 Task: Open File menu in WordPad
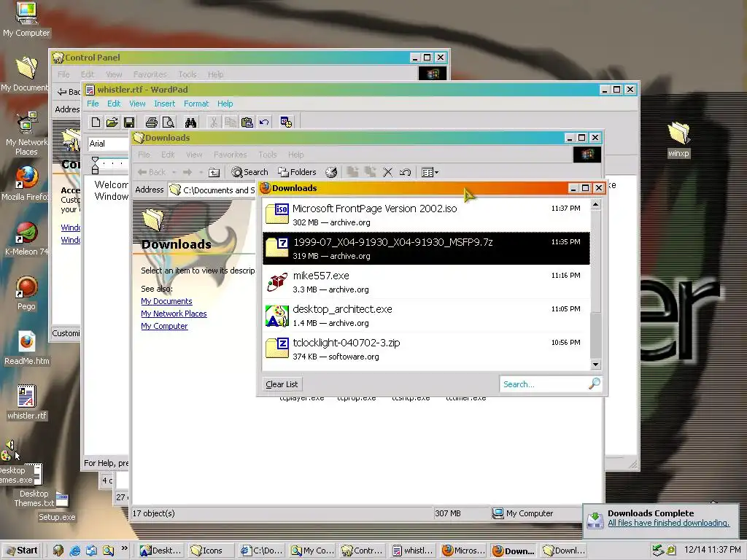[x=93, y=104]
